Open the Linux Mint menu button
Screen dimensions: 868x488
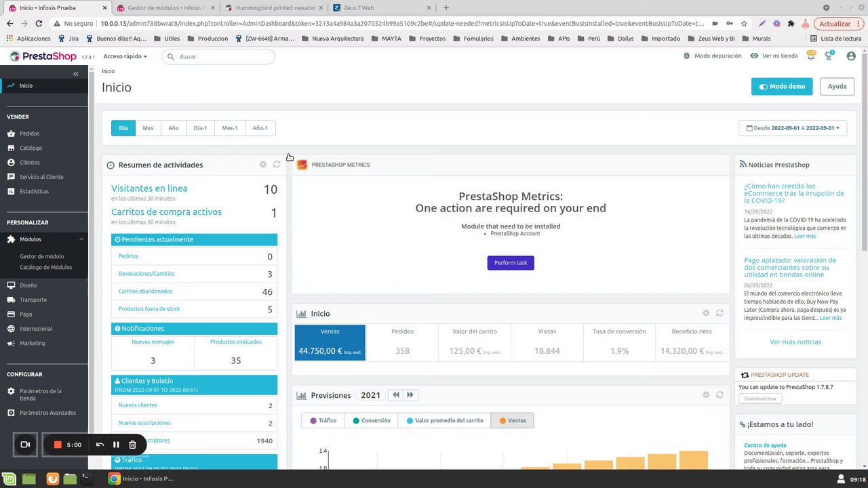(x=9, y=479)
